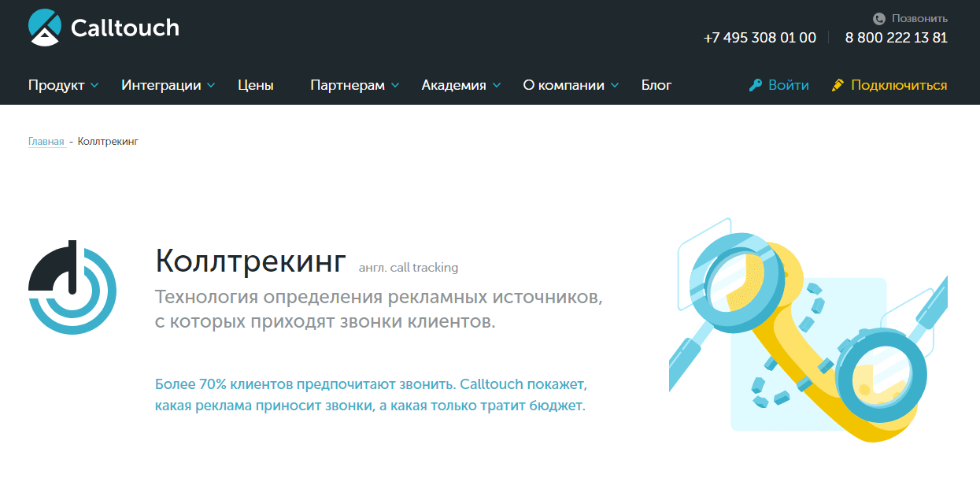This screenshot has height=504, width=980.
Task: Click the англ. call tracking label
Action: click(x=409, y=268)
